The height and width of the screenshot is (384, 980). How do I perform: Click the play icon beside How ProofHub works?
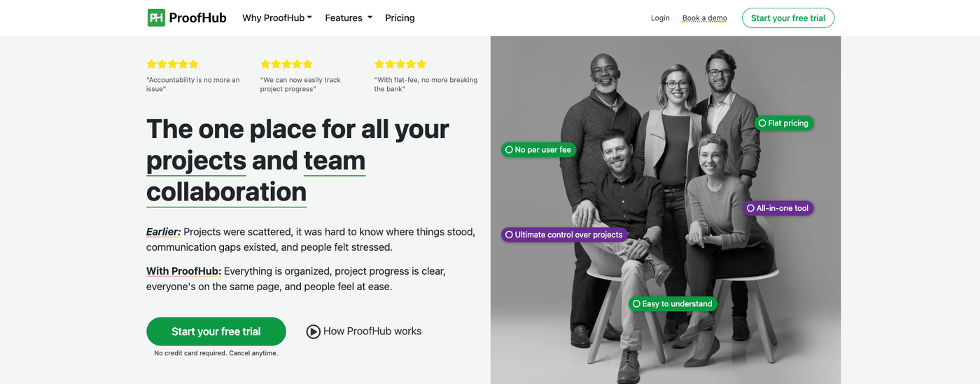pyautogui.click(x=313, y=331)
